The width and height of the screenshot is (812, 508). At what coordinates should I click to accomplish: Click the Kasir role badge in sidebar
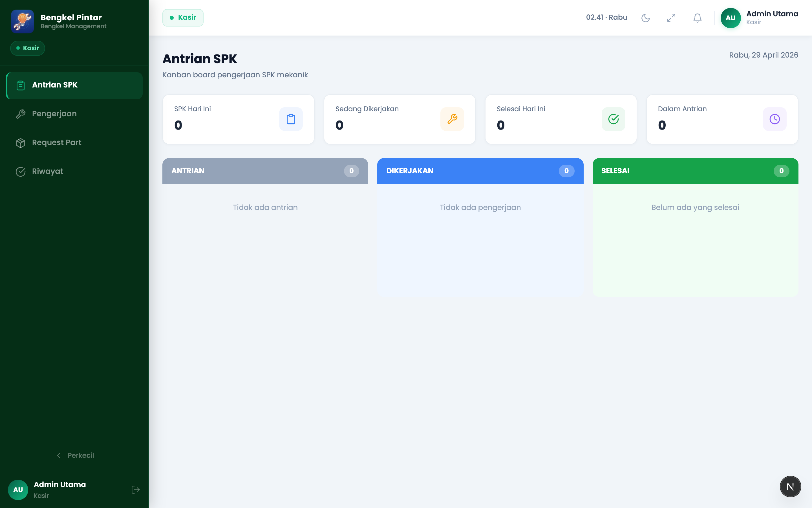(x=28, y=48)
